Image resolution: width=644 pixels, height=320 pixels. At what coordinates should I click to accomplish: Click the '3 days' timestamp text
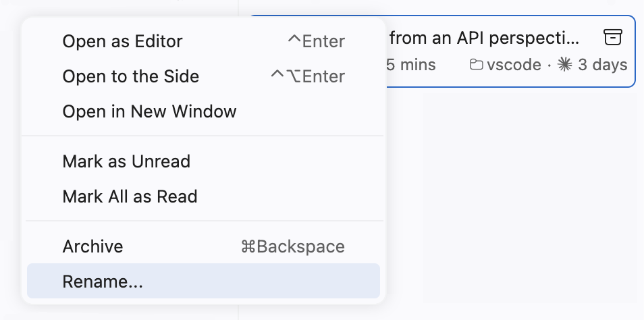[603, 65]
